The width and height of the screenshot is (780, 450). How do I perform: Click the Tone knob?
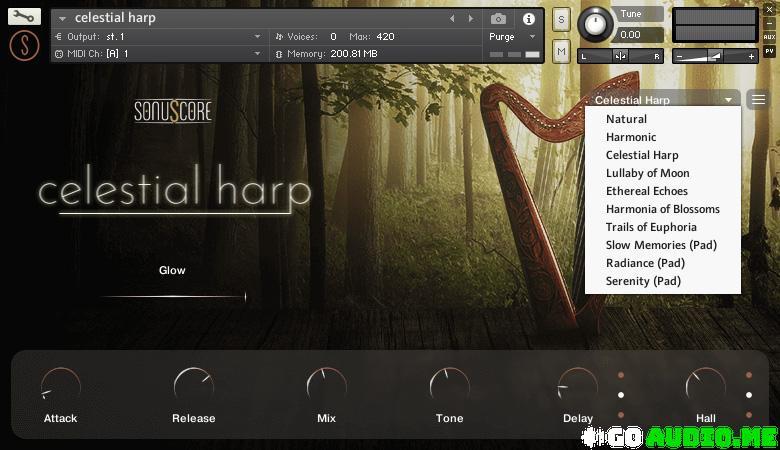coord(449,386)
